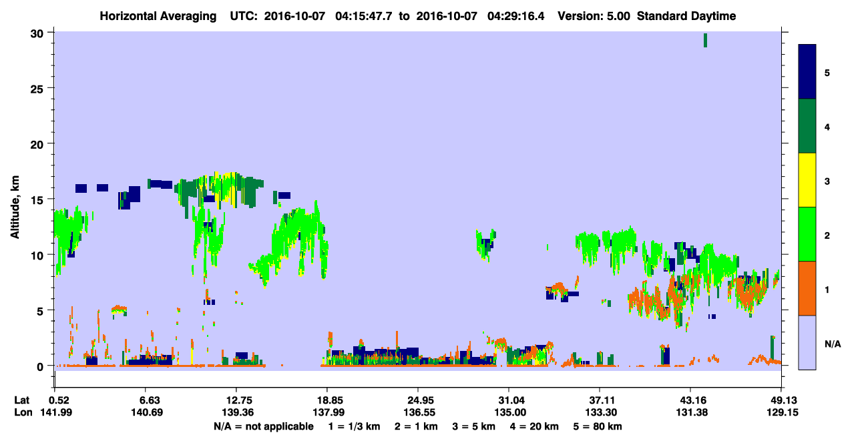This screenshot has height=445, width=868.
Task: Click longitude value 133.30
Action: pos(600,412)
